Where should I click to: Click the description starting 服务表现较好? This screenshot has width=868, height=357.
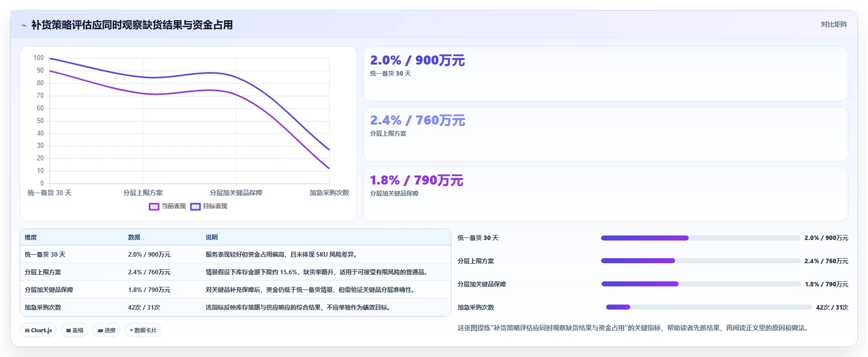pos(281,255)
